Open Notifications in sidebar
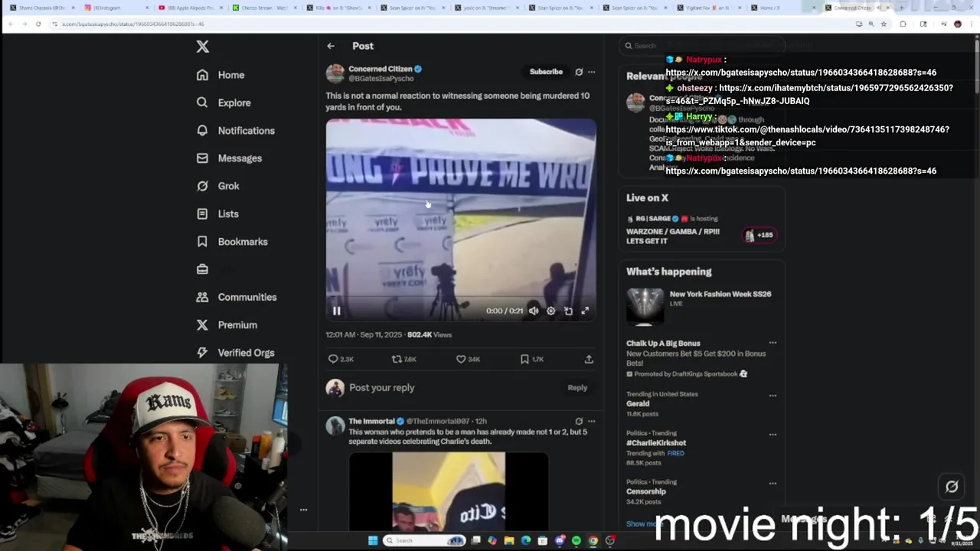This screenshot has width=980, height=551. (x=236, y=131)
